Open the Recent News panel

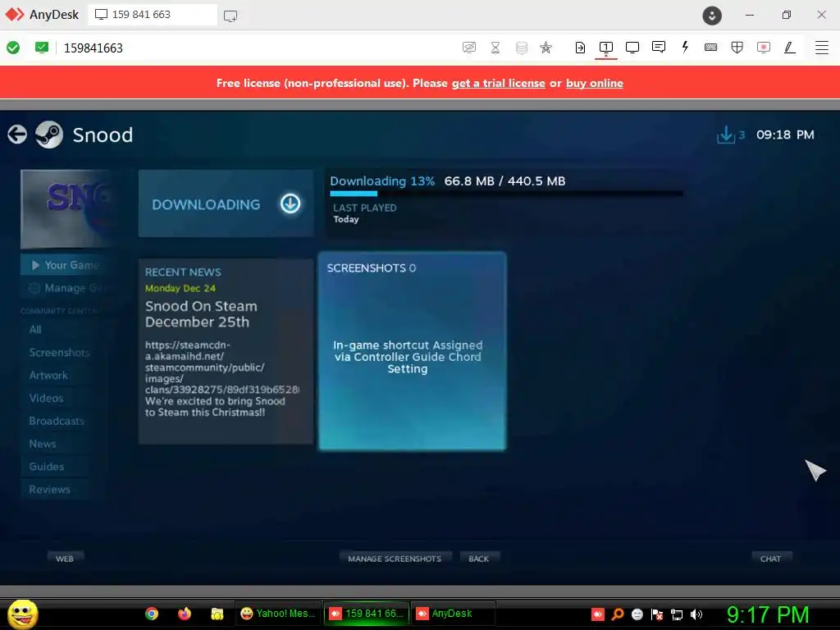[226, 351]
